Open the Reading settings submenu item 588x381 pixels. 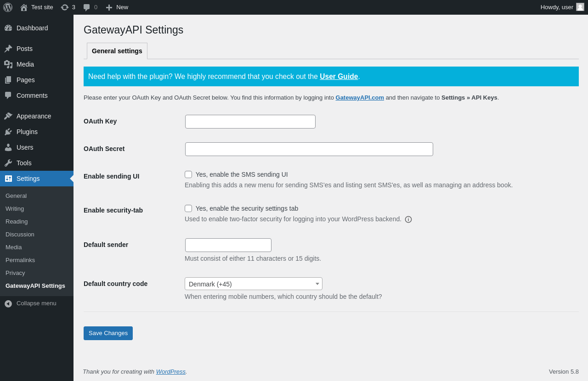17,222
